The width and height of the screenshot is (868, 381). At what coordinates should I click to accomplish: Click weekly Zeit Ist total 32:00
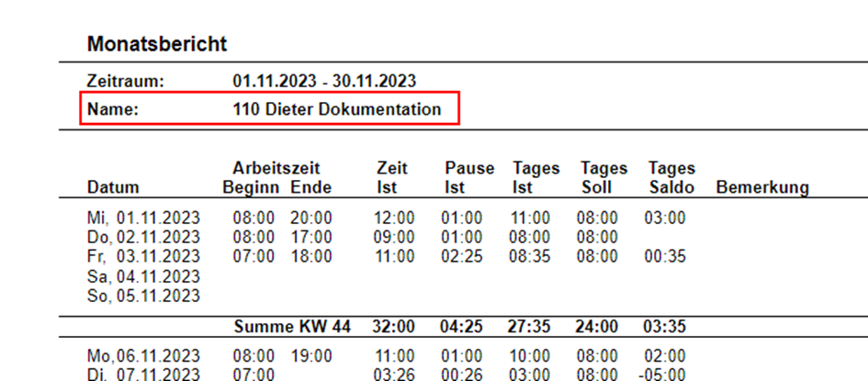(x=394, y=327)
